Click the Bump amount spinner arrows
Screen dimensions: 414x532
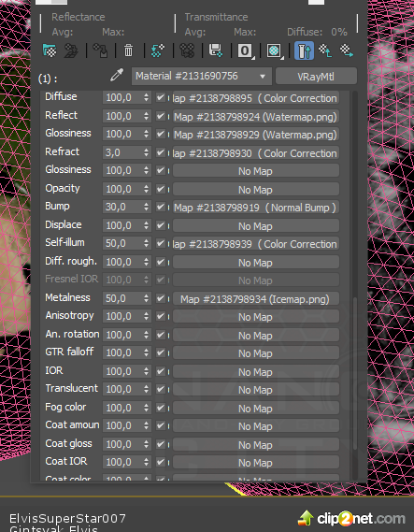(146, 207)
